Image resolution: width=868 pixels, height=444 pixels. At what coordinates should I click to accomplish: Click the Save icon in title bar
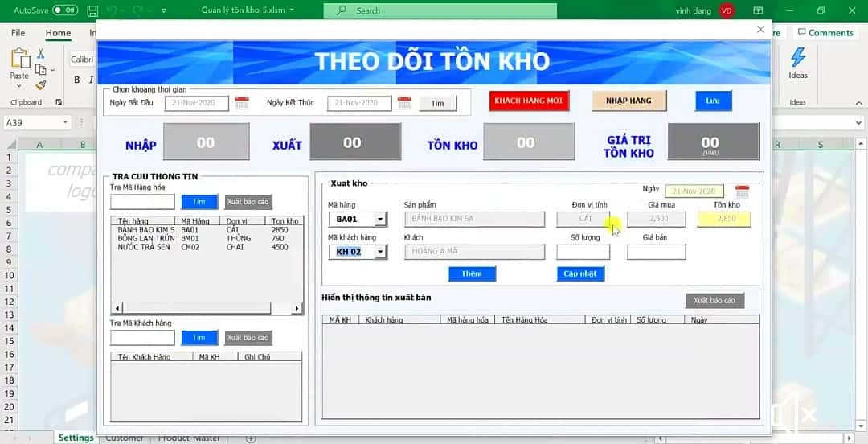coord(93,10)
